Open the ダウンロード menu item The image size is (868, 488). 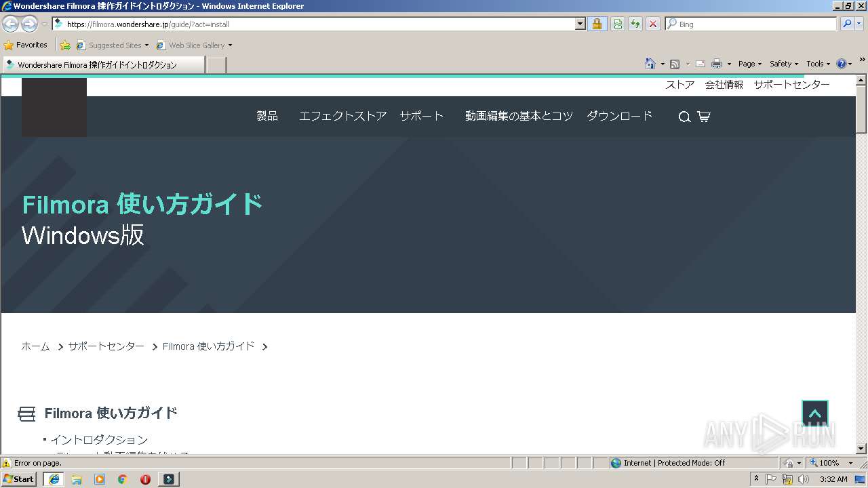pyautogui.click(x=619, y=116)
